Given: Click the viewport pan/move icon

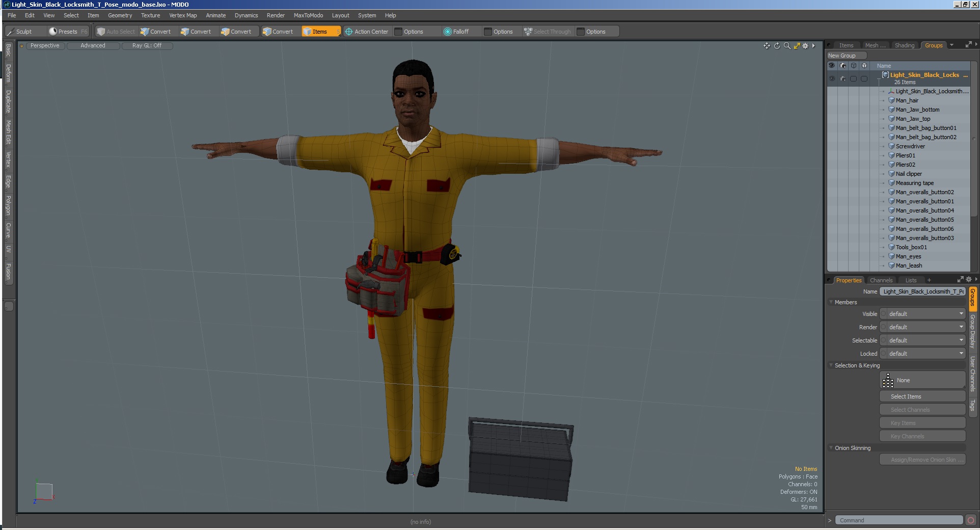Looking at the screenshot, I should pos(767,46).
